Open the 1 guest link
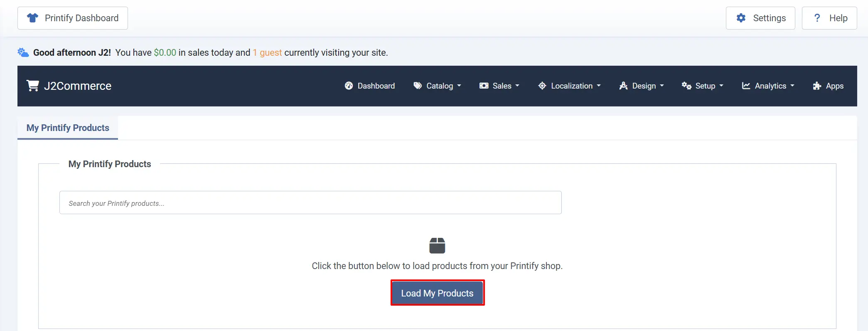Image resolution: width=868 pixels, height=331 pixels. (x=267, y=52)
